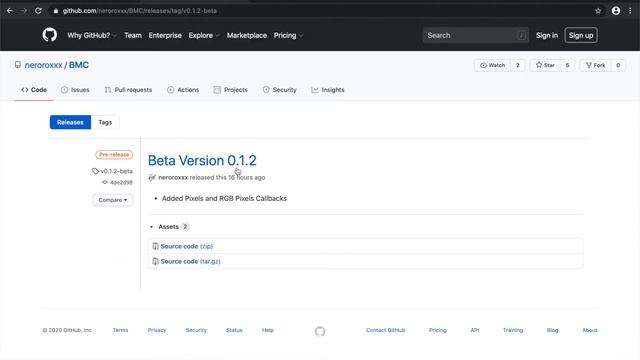Click the Pre-release label badge
640x360 pixels.
[114, 155]
